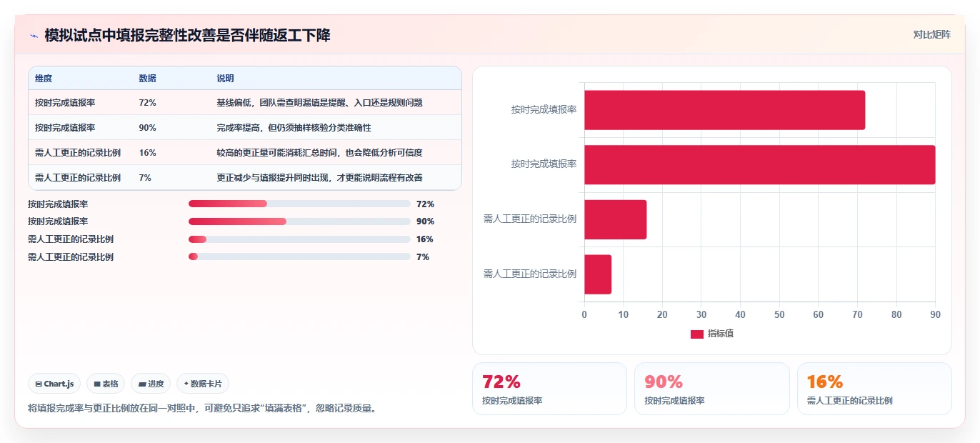980x443 pixels.
Task: Click the x-axis tick label 50
Action: click(x=779, y=314)
